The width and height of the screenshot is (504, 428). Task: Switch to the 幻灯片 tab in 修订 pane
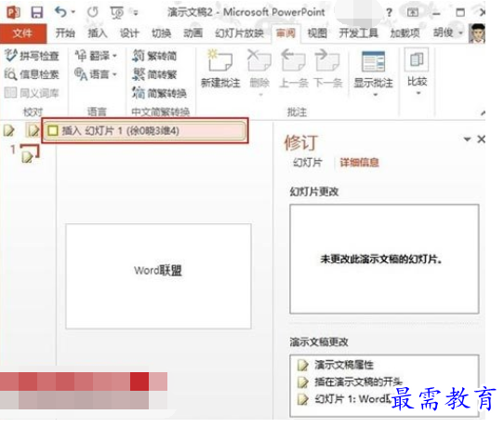(x=308, y=163)
